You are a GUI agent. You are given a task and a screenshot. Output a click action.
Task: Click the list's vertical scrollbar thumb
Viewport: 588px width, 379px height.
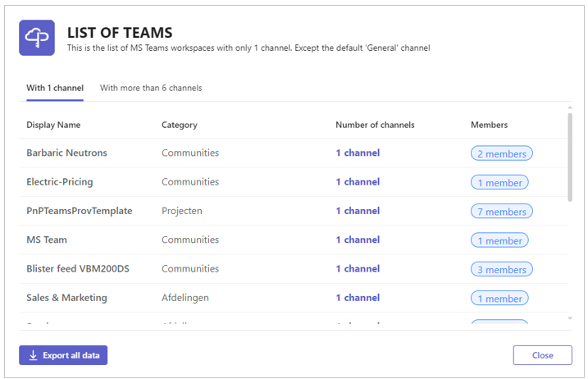tap(570, 157)
